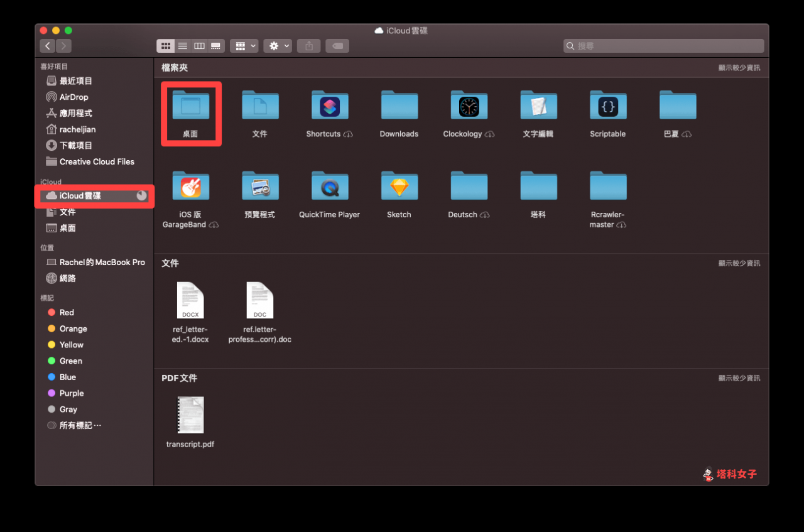Go back with the left arrow button

coord(48,46)
